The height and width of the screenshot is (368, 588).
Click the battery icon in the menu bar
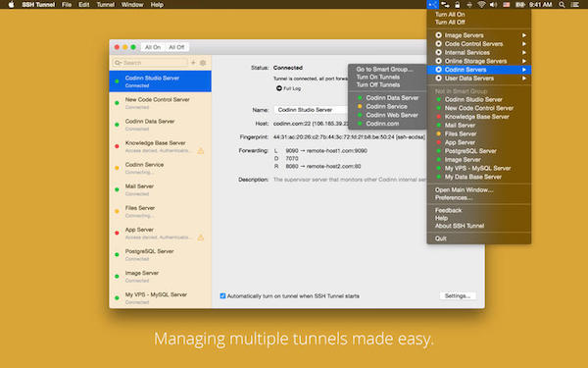tap(519, 5)
